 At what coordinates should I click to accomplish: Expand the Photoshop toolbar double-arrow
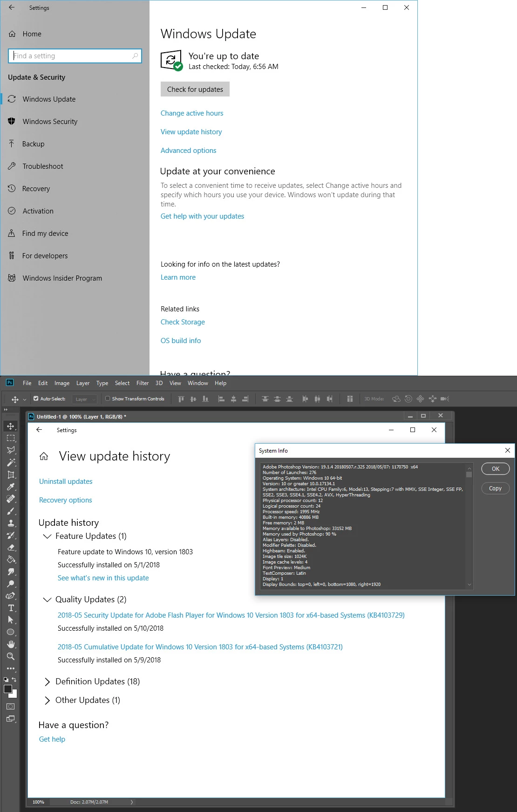pyautogui.click(x=6, y=410)
